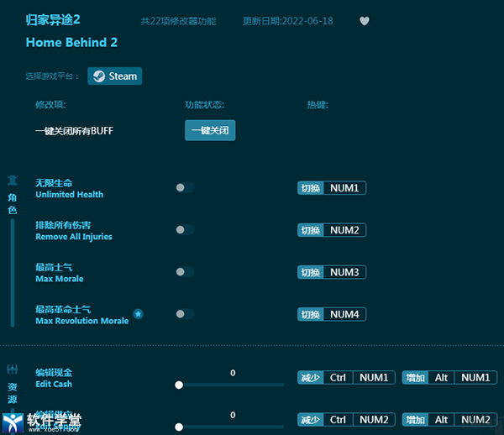Click 减少 Ctrl NUM1 hotkey for Edit Cash

(345, 378)
